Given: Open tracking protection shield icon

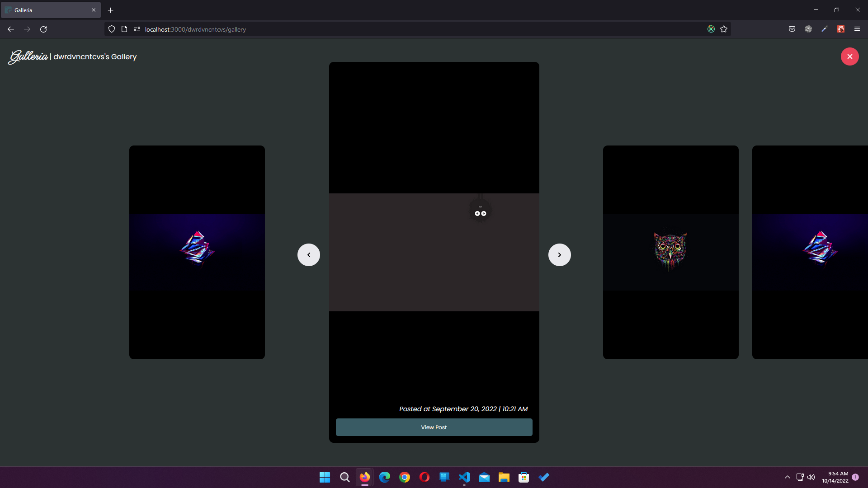Looking at the screenshot, I should [x=112, y=29].
